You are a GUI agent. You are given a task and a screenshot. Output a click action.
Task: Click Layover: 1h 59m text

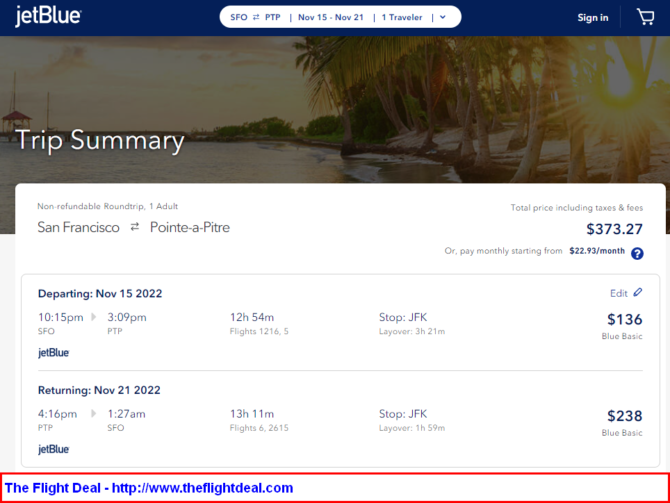[x=412, y=428]
